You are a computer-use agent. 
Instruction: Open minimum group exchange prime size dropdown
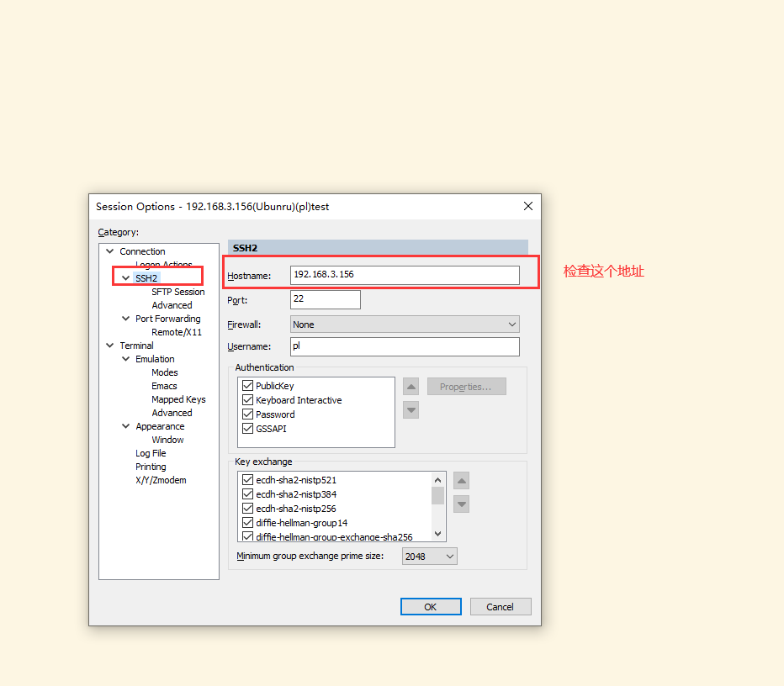[x=430, y=556]
